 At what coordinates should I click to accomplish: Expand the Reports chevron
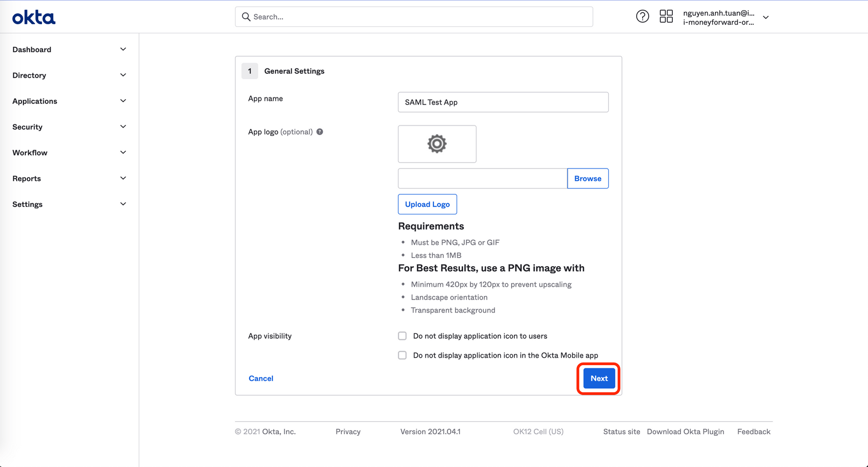pyautogui.click(x=123, y=179)
